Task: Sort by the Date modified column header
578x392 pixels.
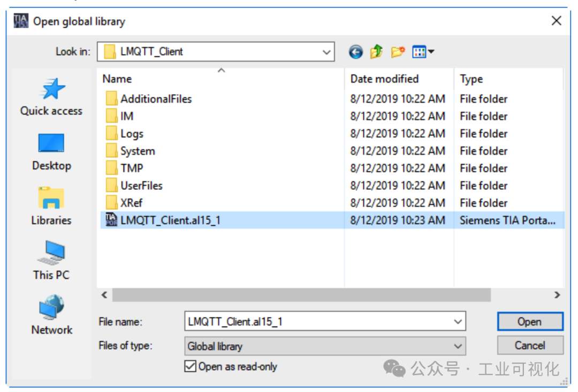Action: (x=384, y=79)
